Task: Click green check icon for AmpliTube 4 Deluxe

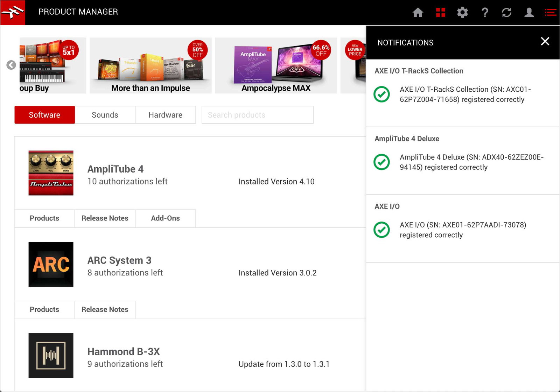Action: (x=381, y=162)
